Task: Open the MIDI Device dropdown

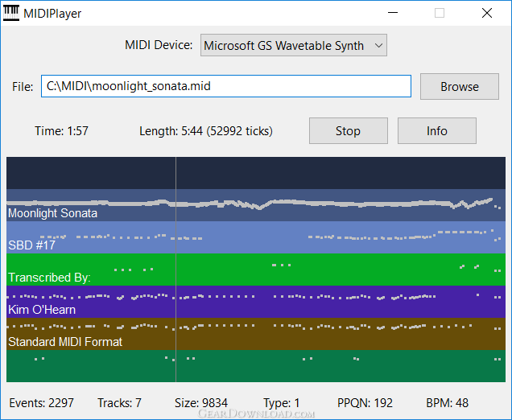Action: coord(294,45)
